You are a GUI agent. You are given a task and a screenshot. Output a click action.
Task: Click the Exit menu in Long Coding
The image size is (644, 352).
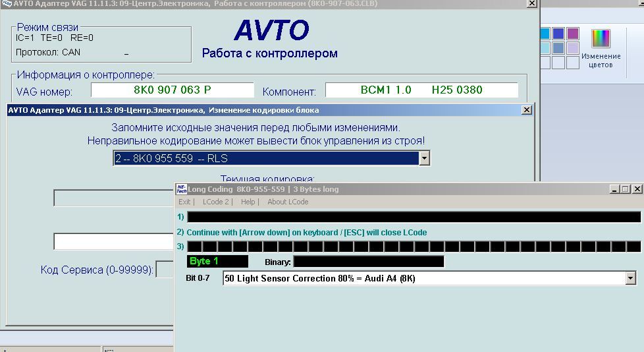pos(184,202)
